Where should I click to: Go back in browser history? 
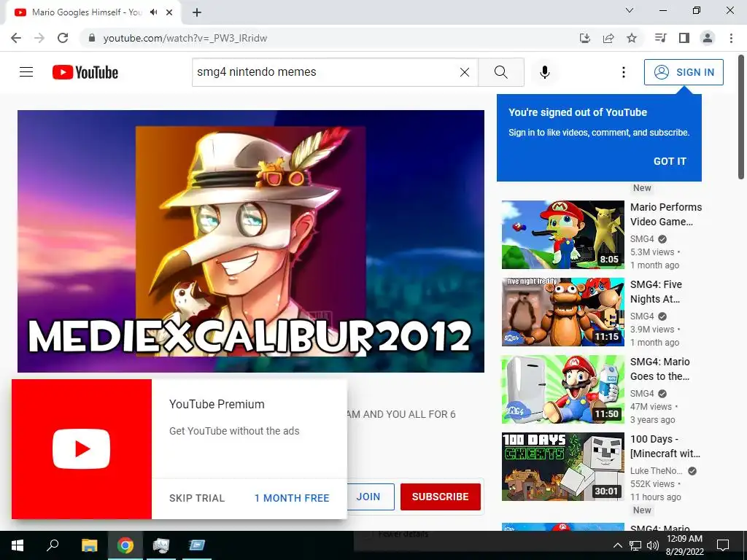pos(16,38)
